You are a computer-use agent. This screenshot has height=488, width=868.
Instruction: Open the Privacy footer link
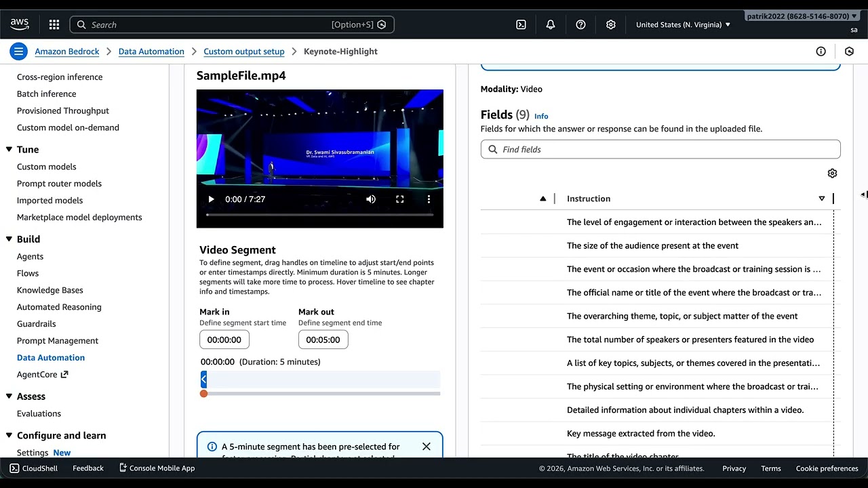[734, 468]
